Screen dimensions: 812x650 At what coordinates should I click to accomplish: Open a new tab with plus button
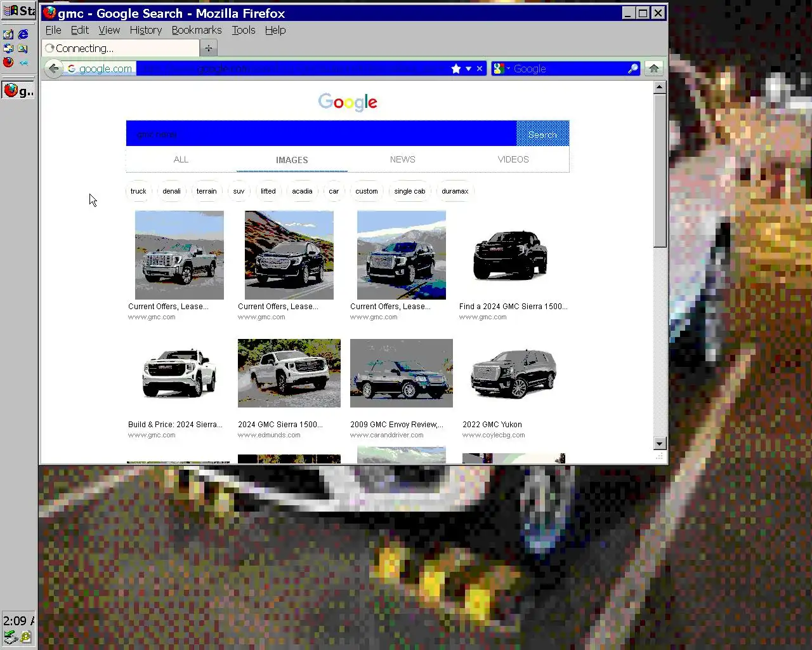pyautogui.click(x=209, y=48)
